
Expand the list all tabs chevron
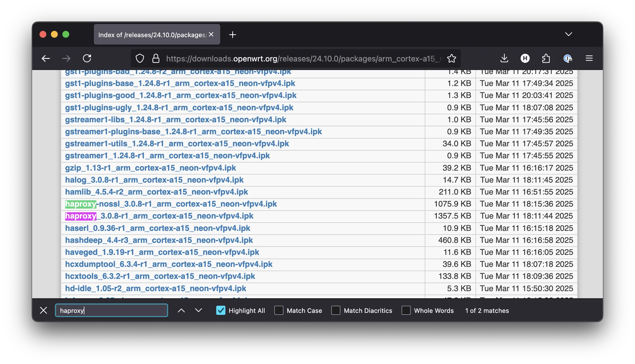pyautogui.click(x=569, y=34)
